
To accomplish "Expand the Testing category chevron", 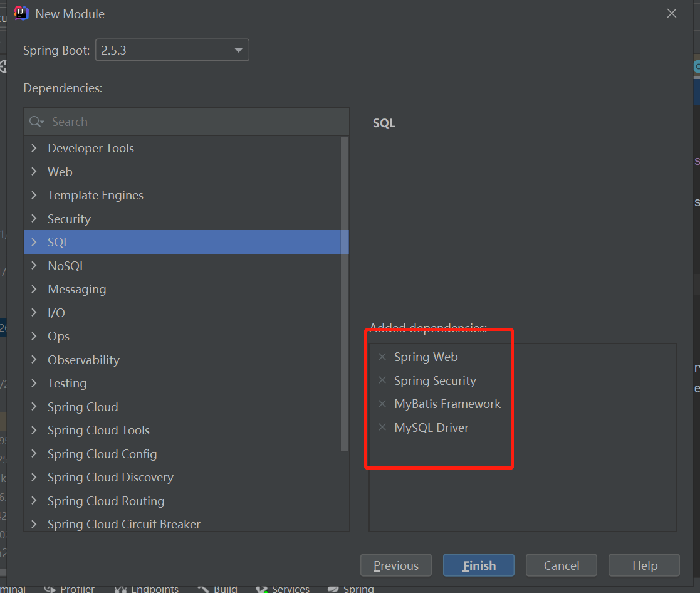I will [x=34, y=383].
